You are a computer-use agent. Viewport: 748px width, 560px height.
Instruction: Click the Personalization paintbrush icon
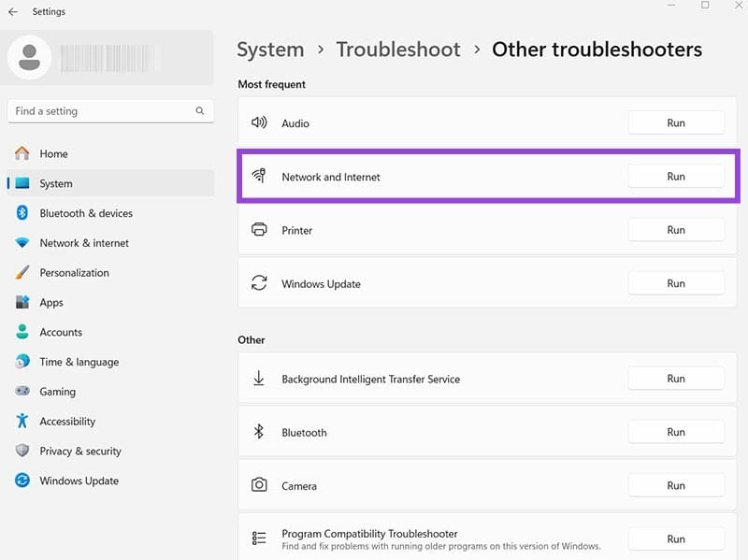tap(22, 272)
